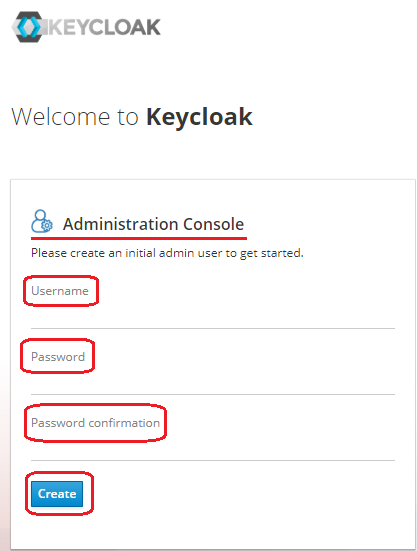Click the person silhouette of the admin icon
Viewport: 417px width, 551px height.
39,220
